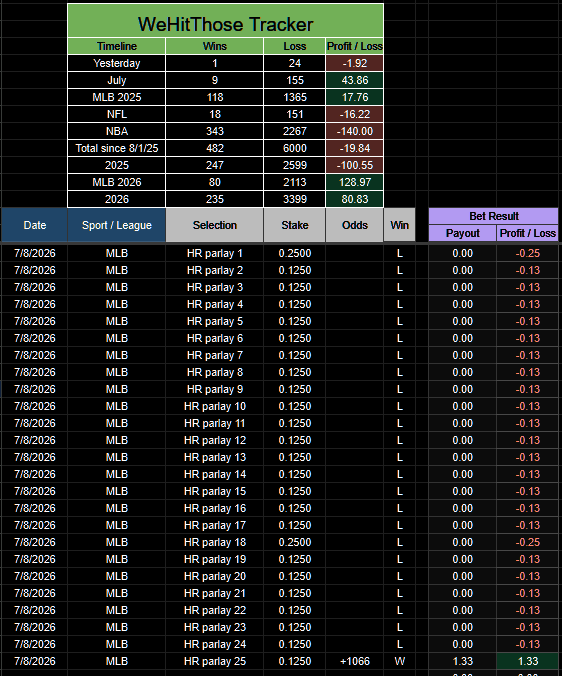Select July profit value 43.86
The image size is (562, 676).
pos(355,80)
